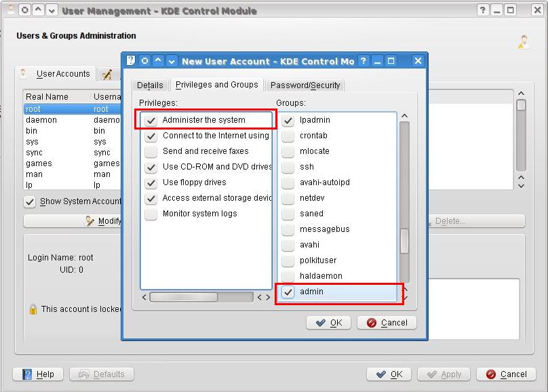Click the user avatar icon under the titlebar
This screenshot has width=548, height=392.
click(523, 42)
